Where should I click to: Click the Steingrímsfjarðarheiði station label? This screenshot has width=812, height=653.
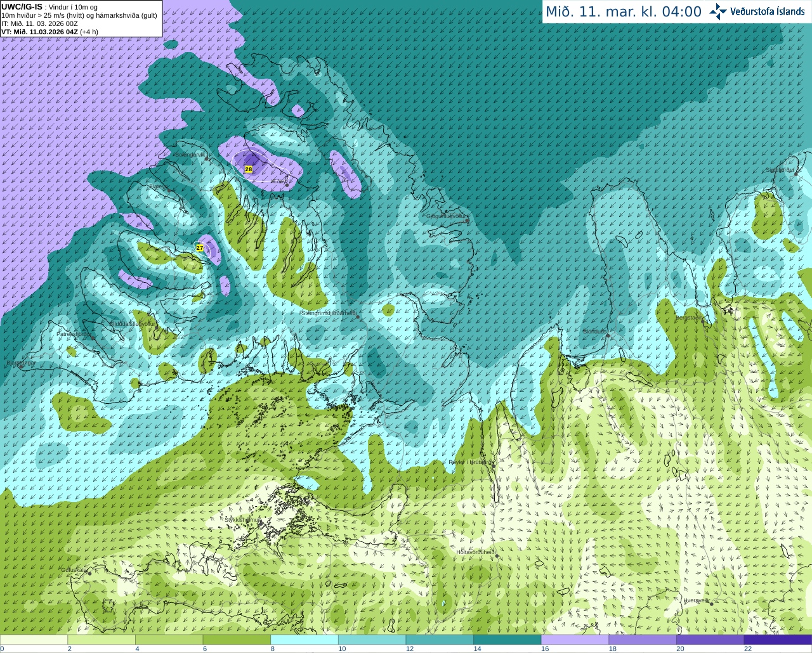(328, 313)
